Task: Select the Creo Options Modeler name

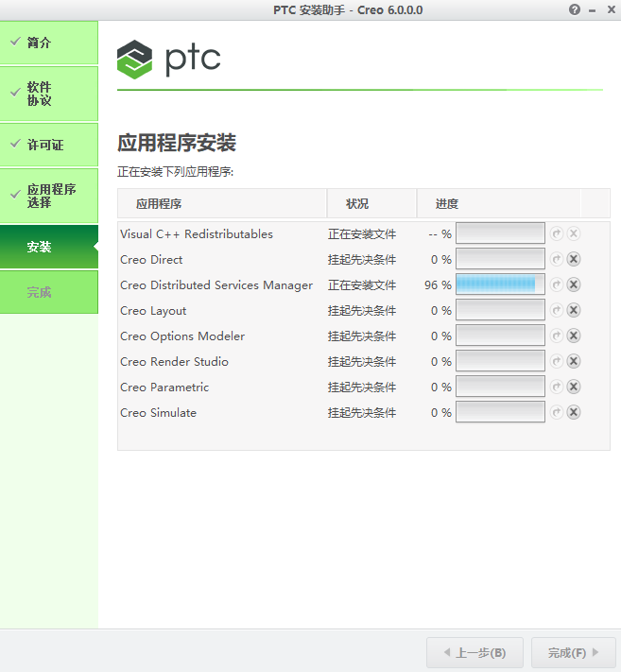Action: click(182, 336)
